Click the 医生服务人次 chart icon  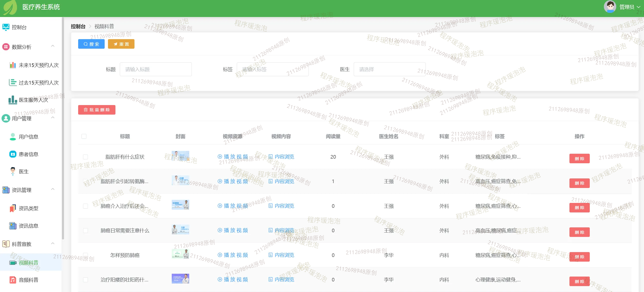13,100
